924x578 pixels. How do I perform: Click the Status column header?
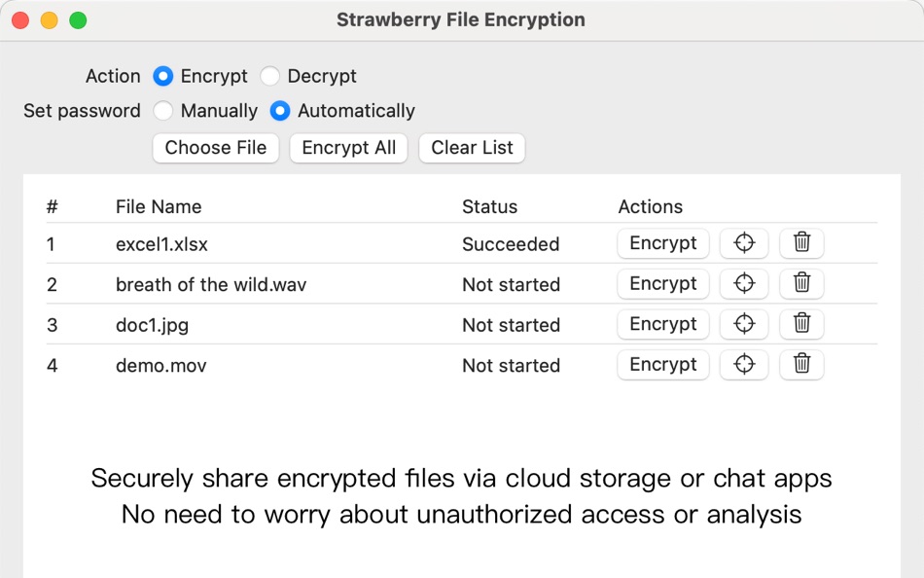pos(489,206)
